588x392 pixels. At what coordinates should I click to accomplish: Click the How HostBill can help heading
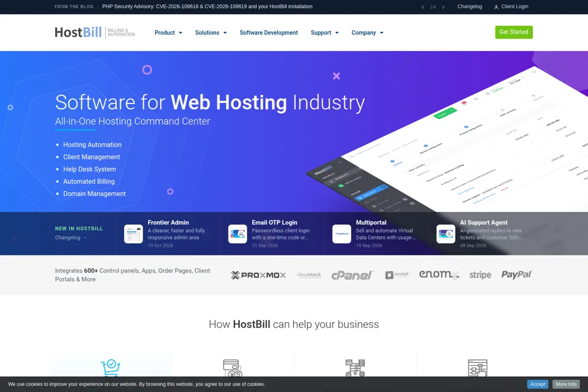(293, 324)
